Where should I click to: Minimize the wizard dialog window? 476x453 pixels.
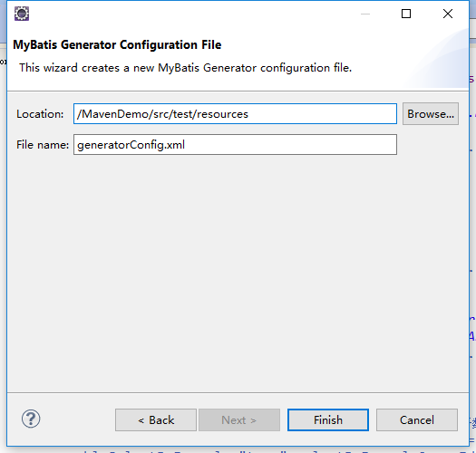coord(365,14)
